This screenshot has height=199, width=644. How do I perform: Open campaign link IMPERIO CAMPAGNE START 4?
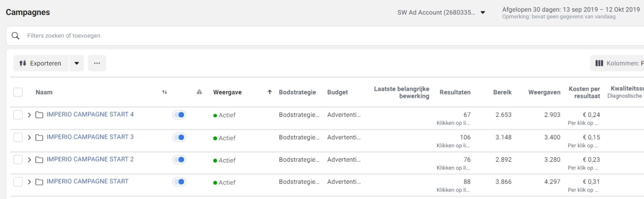click(90, 114)
